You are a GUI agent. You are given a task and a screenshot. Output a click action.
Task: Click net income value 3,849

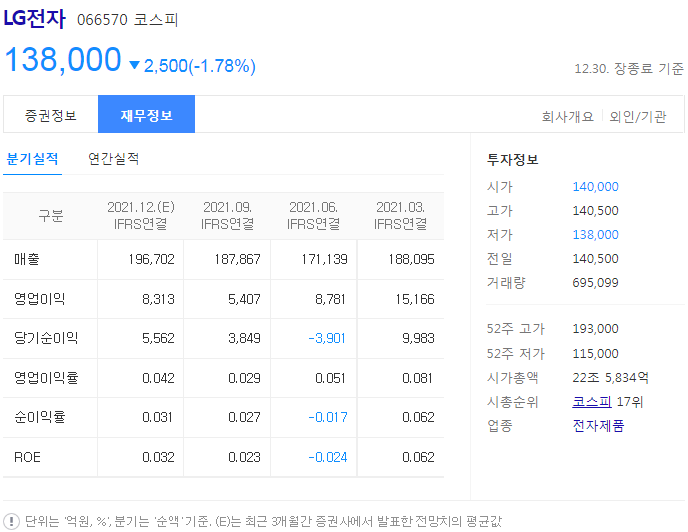244,338
